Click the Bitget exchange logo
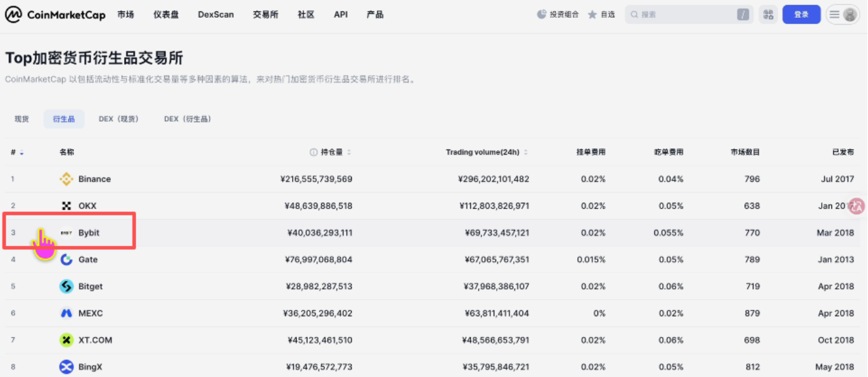 [66, 286]
